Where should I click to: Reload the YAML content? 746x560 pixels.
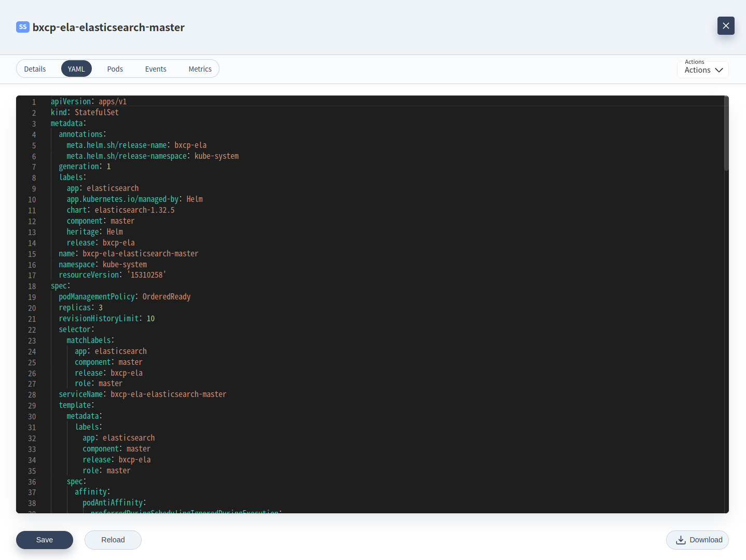pyautogui.click(x=113, y=540)
